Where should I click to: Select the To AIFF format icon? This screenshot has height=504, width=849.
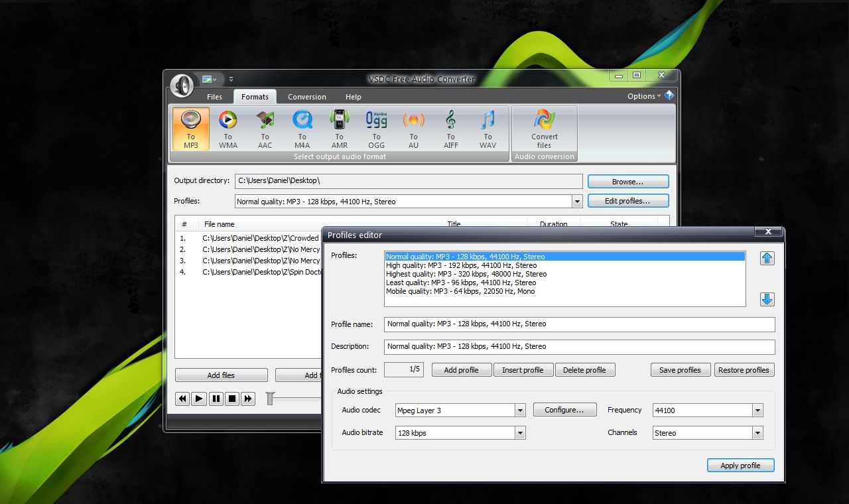coord(450,129)
